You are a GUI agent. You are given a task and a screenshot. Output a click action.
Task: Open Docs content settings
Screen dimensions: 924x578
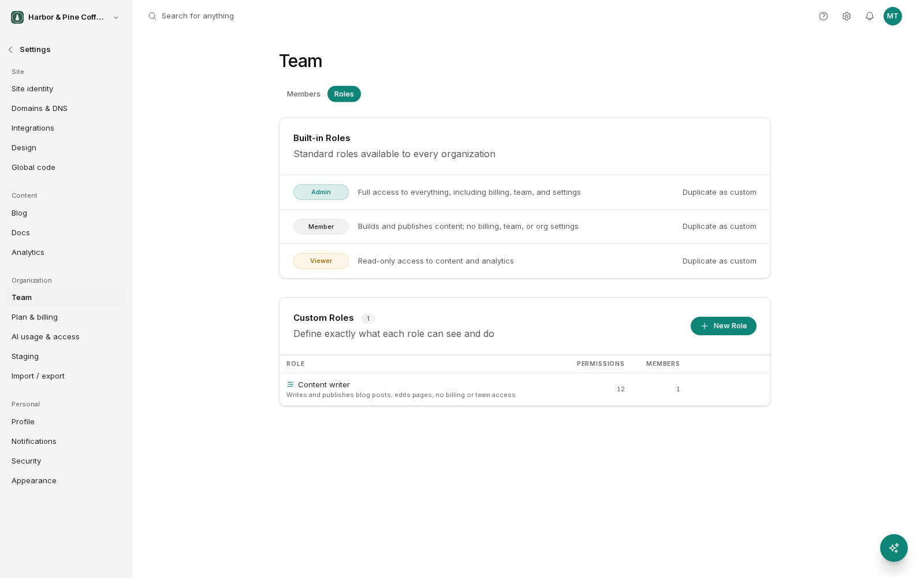(65, 233)
